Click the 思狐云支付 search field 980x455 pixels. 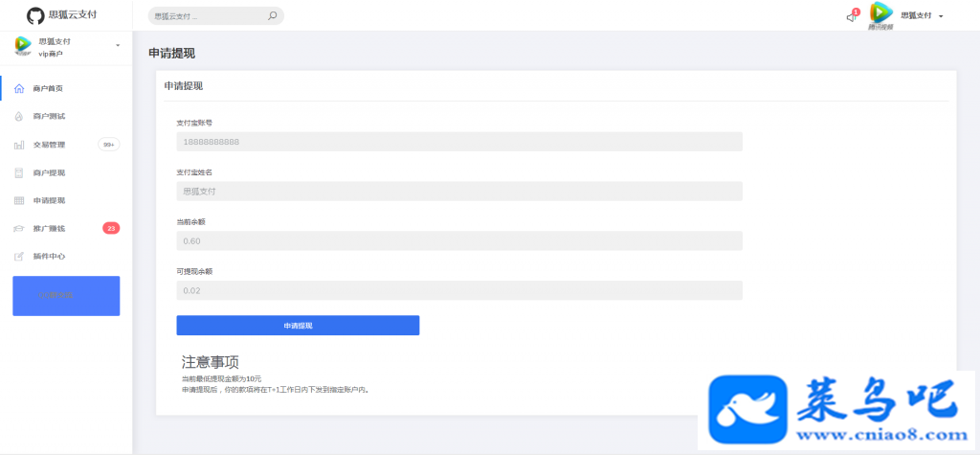[x=215, y=16]
